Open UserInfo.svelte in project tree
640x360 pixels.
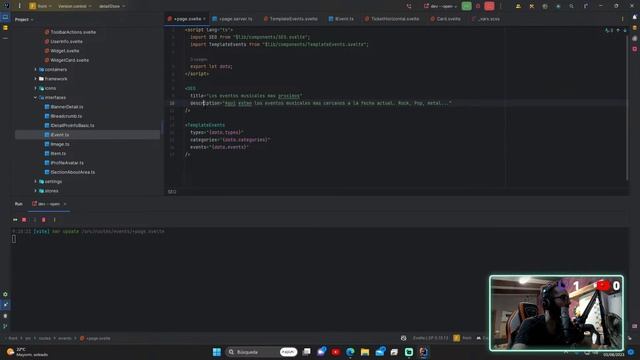point(66,41)
